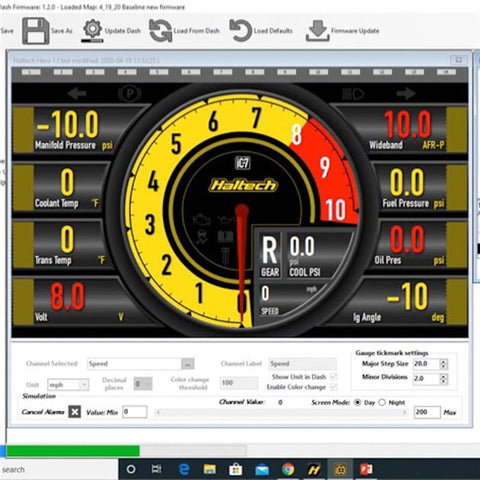Click the Firmware Update label
The width and height of the screenshot is (480, 480).
coord(355,31)
